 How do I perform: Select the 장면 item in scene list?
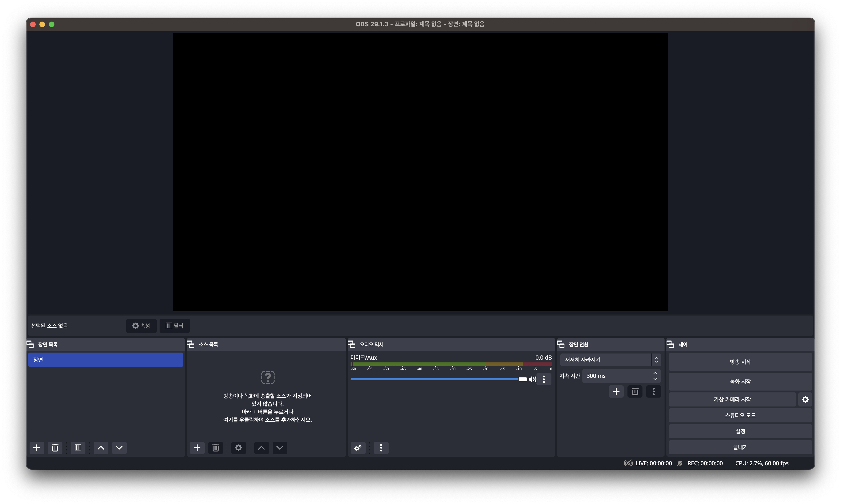(105, 360)
